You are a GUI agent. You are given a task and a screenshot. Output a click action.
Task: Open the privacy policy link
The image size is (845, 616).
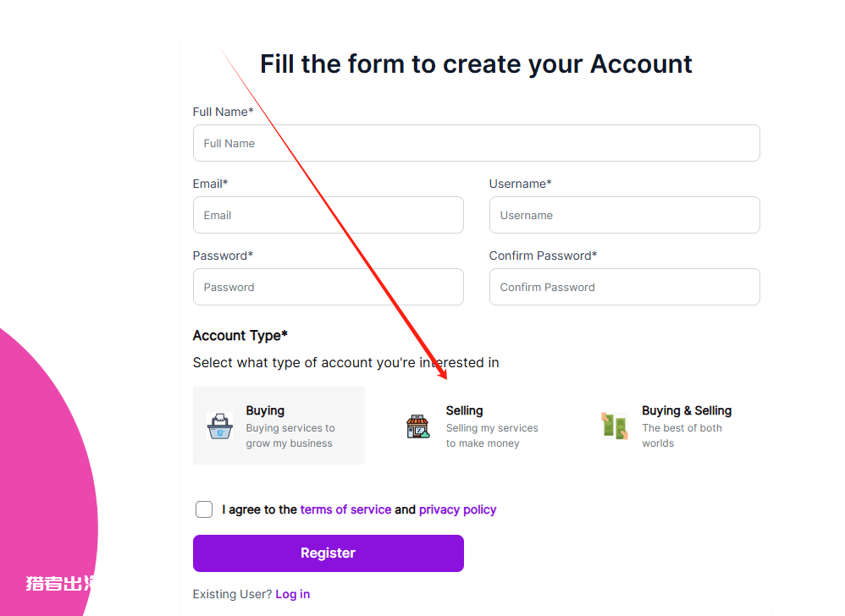click(457, 509)
